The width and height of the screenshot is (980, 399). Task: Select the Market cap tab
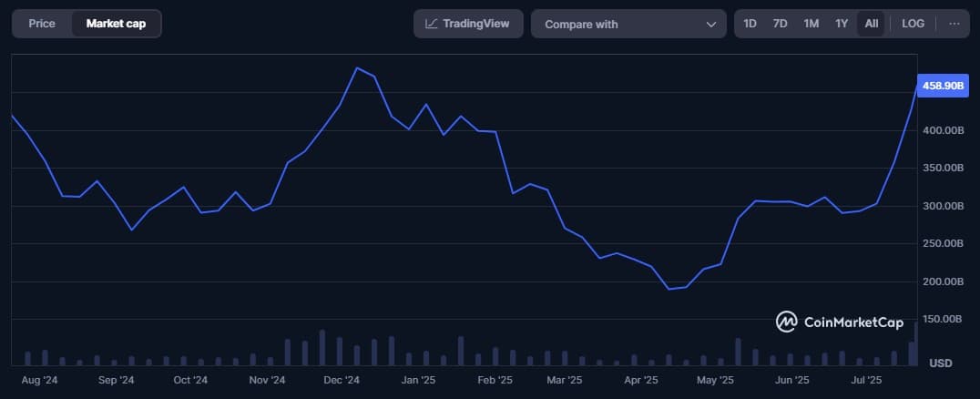(116, 24)
